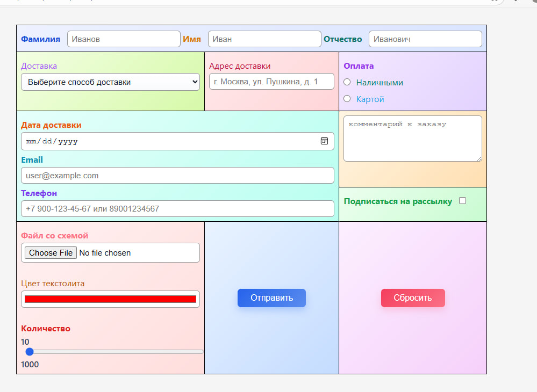Click the Имя input field
The image size is (537, 392).
click(264, 39)
